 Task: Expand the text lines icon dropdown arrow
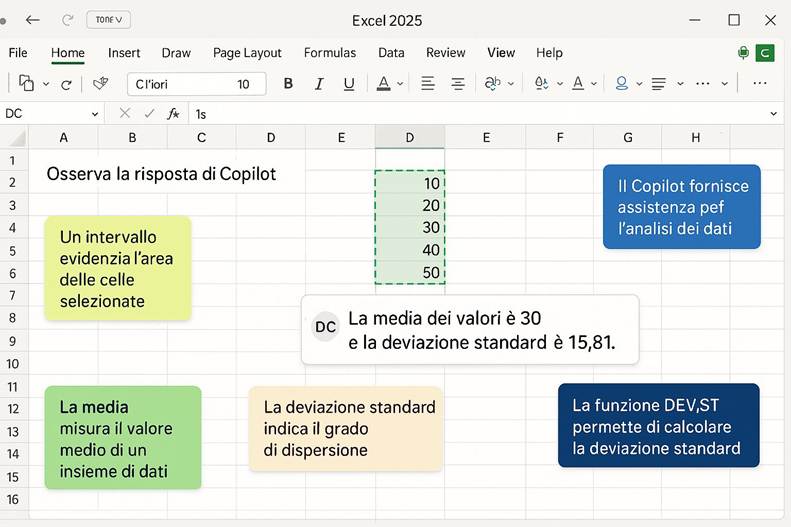(x=681, y=84)
